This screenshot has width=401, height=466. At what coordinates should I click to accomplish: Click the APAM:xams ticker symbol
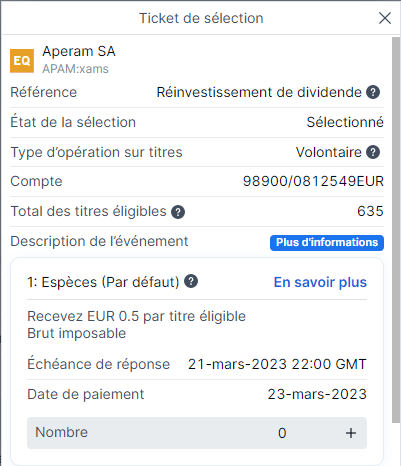click(x=76, y=69)
